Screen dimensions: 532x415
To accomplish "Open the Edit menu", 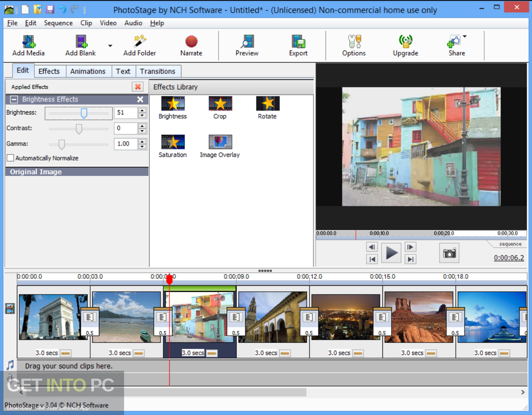I will (x=30, y=23).
